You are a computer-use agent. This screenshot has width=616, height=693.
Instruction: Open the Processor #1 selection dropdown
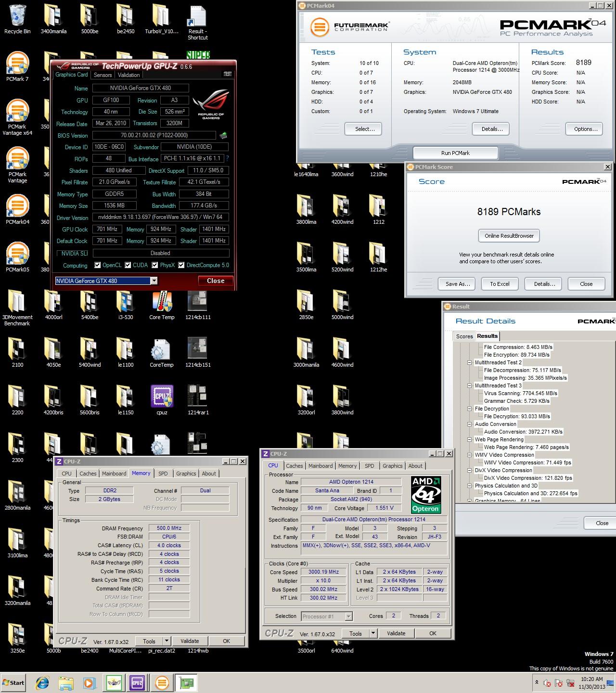pos(349,616)
